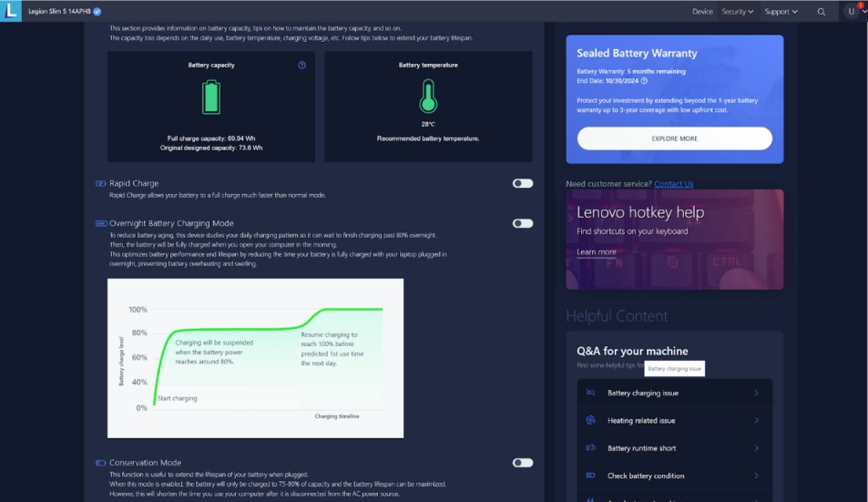
Task: Select the Check battery condition row
Action: pyautogui.click(x=674, y=476)
